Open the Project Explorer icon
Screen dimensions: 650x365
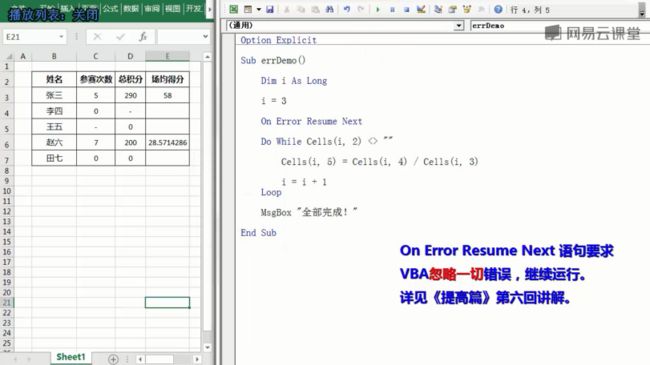(438, 9)
